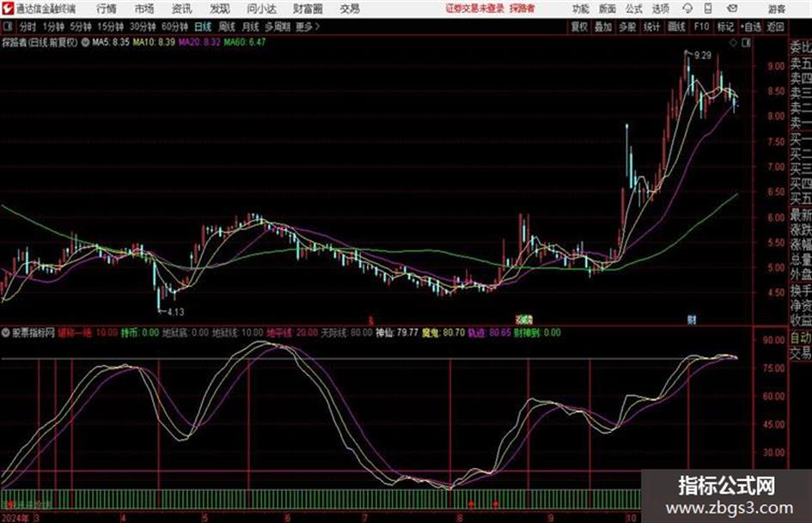Switch to 月线 monthly tab

[251, 27]
